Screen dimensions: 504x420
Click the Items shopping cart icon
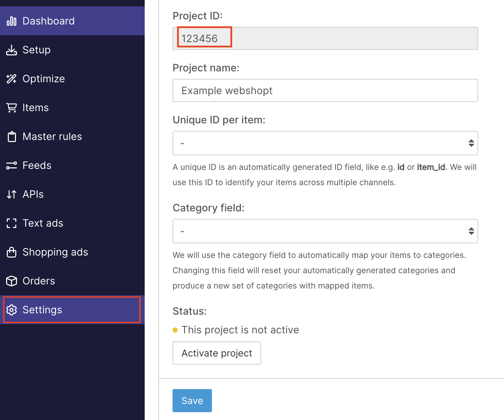[12, 108]
